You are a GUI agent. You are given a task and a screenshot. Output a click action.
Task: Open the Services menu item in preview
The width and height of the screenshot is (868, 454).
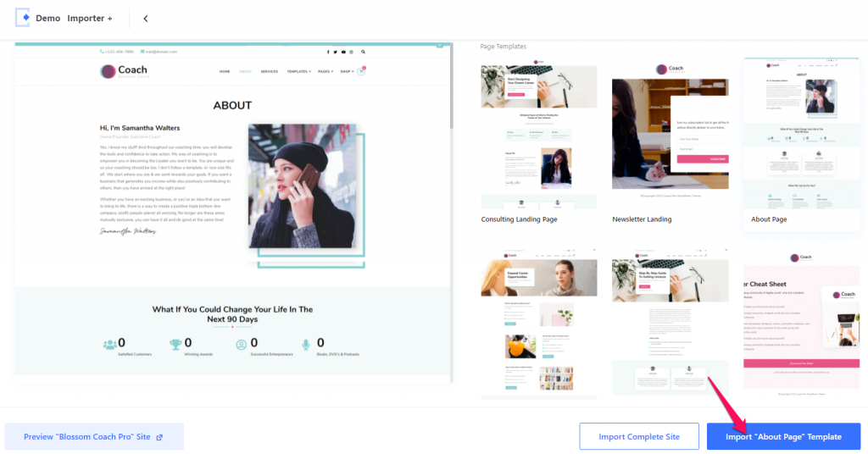[269, 71]
